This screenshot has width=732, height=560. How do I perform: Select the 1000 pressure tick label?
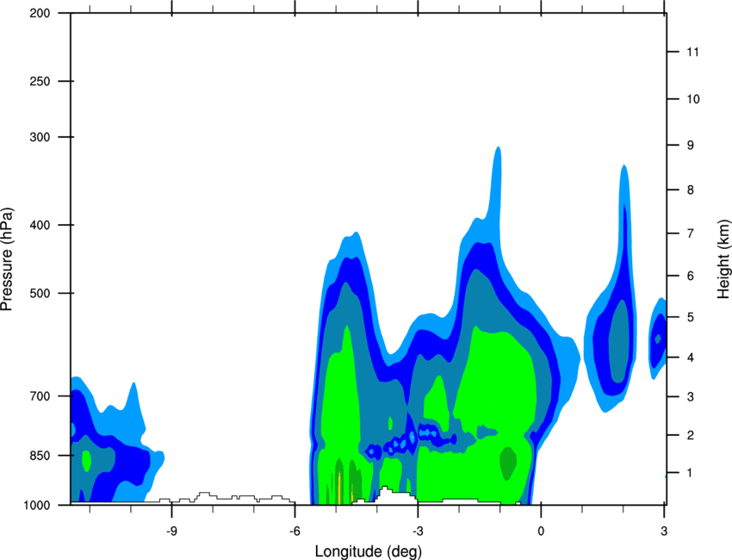tap(37, 505)
